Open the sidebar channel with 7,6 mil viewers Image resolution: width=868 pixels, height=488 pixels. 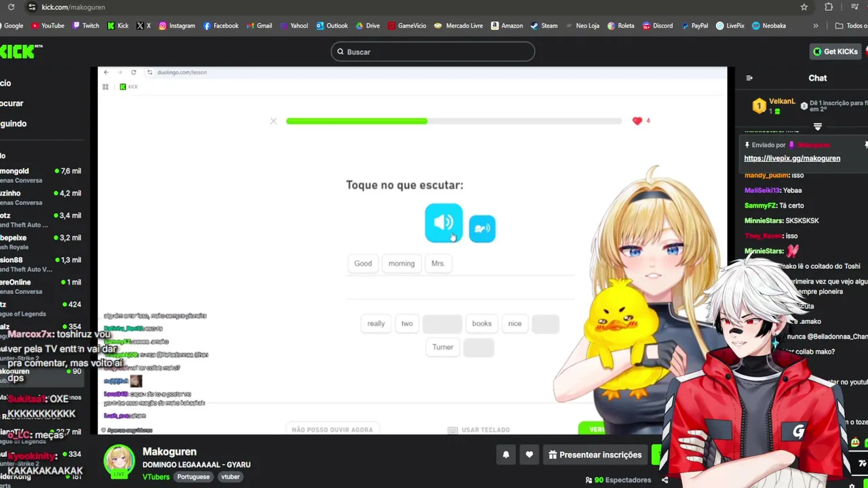[x=41, y=176]
